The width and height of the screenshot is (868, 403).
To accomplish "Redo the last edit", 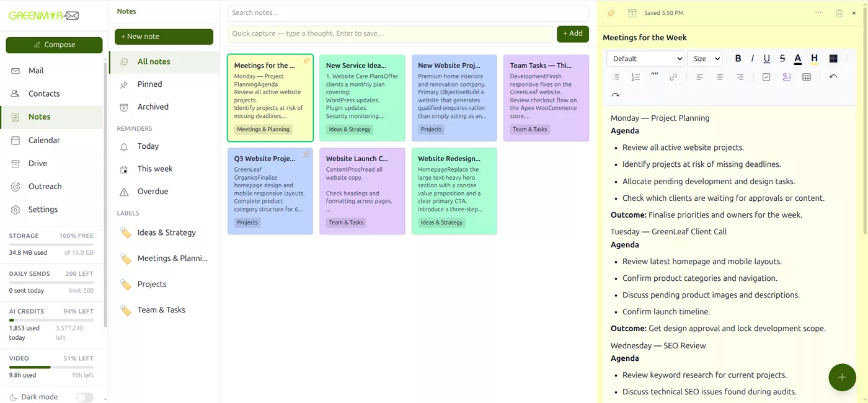I will pos(616,95).
